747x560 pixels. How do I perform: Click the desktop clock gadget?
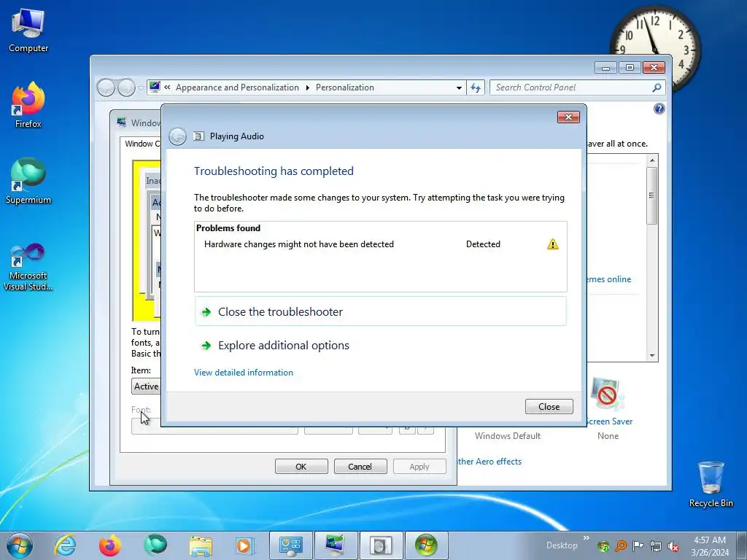(654, 49)
